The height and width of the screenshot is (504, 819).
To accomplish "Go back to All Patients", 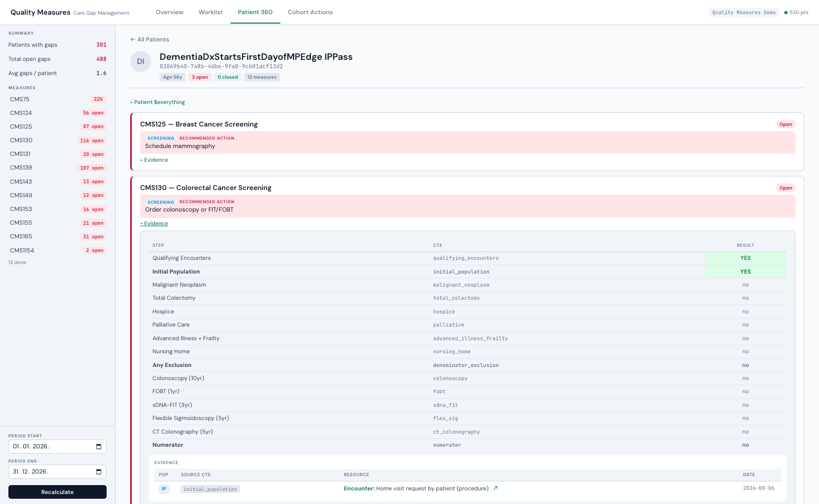I will coord(150,39).
